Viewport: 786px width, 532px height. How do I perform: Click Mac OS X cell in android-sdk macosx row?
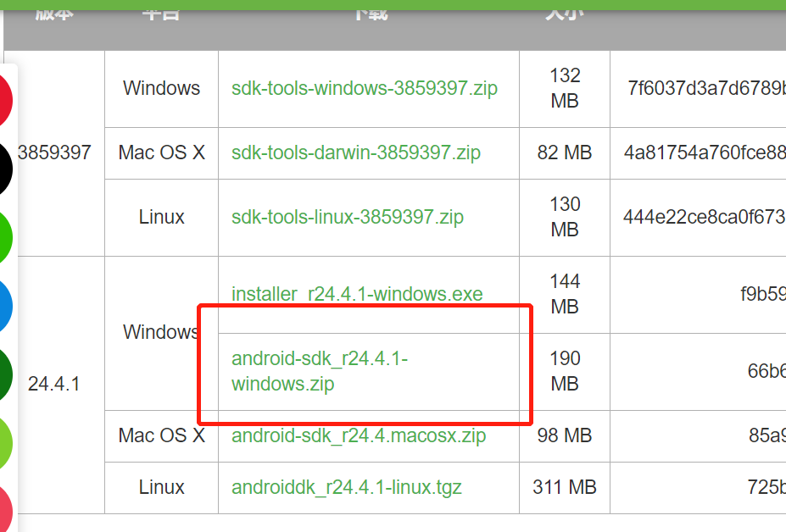coord(161,435)
